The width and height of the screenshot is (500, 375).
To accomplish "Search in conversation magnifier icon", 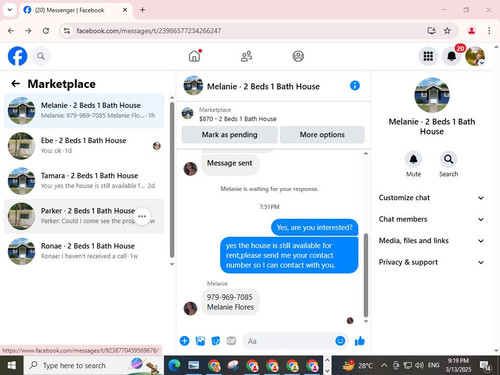I will click(448, 159).
